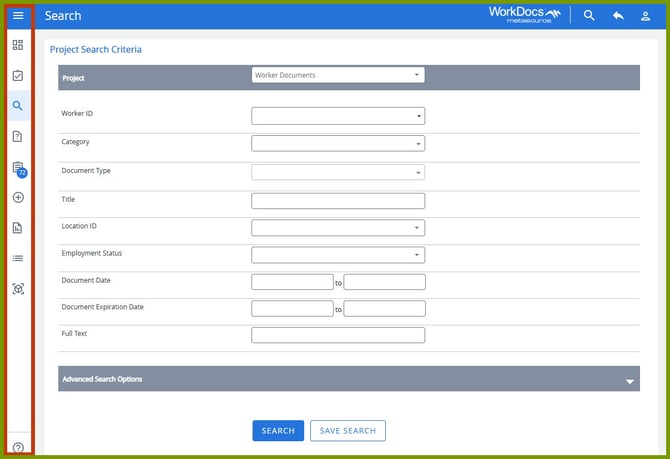Open the dashboard grid icon in sidebar
670x459 pixels.
click(18, 45)
